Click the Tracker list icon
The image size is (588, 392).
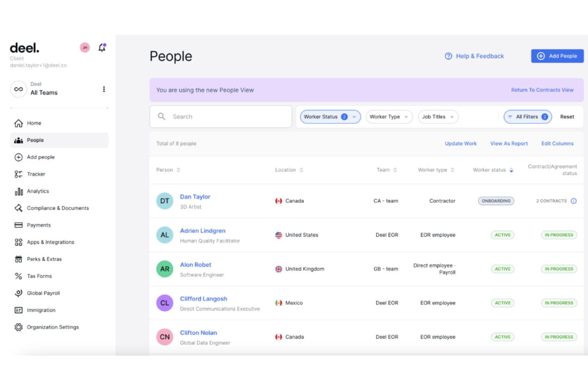point(18,174)
